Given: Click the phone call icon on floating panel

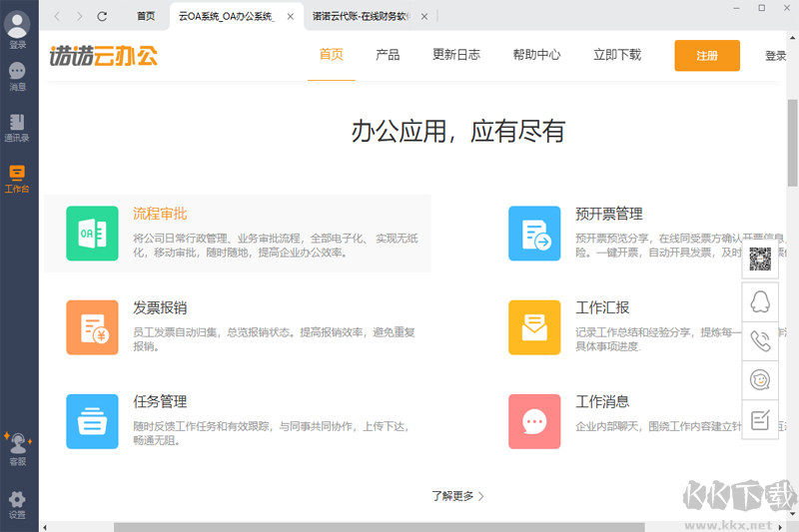Looking at the screenshot, I should point(760,339).
